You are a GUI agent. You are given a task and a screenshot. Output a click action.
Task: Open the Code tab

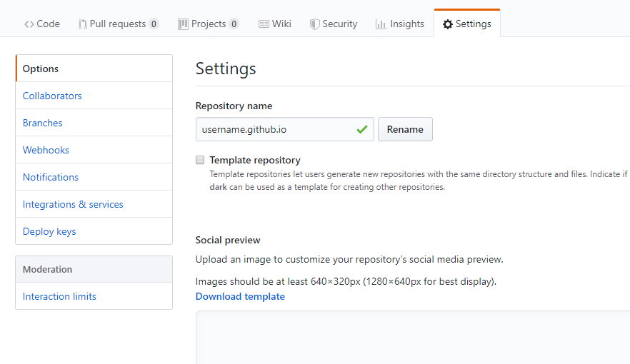41,24
